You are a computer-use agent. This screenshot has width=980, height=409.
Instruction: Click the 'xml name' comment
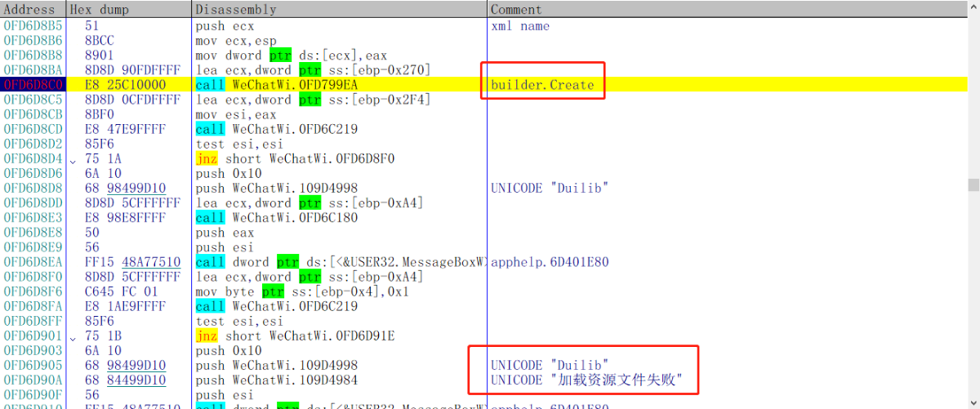tap(520, 26)
